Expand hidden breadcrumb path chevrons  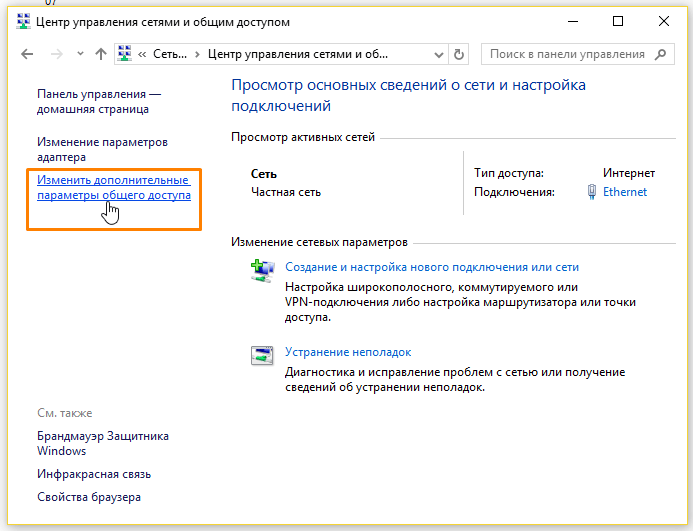[x=142, y=54]
